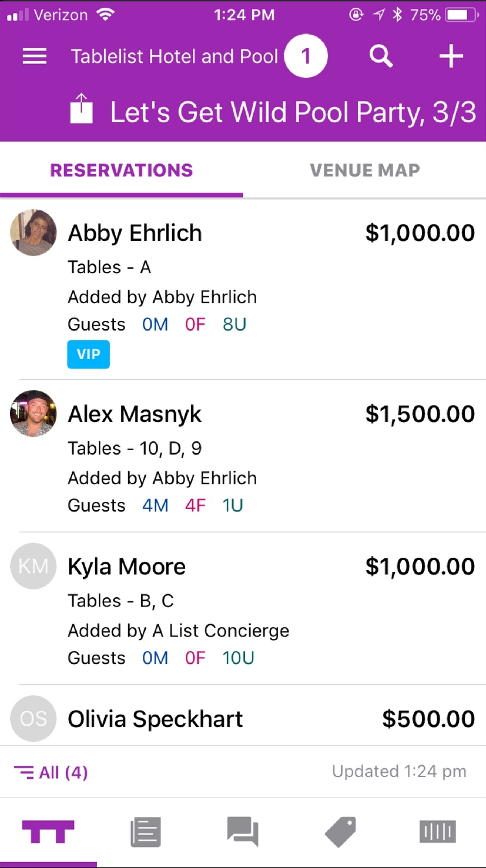Open Alex Masnyk's profile photo
Viewport: 486px width, 868px height.
coord(33,414)
